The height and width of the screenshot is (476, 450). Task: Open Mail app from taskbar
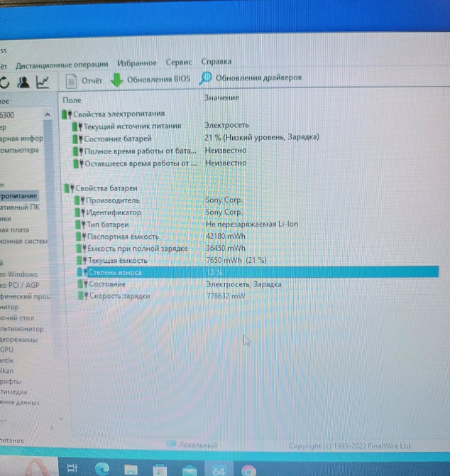coord(190,470)
